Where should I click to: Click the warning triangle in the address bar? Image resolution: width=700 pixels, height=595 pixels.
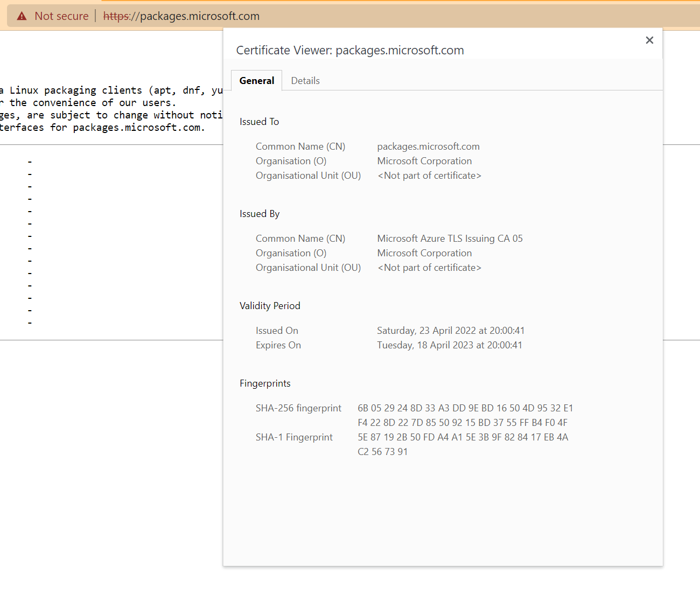click(x=21, y=16)
